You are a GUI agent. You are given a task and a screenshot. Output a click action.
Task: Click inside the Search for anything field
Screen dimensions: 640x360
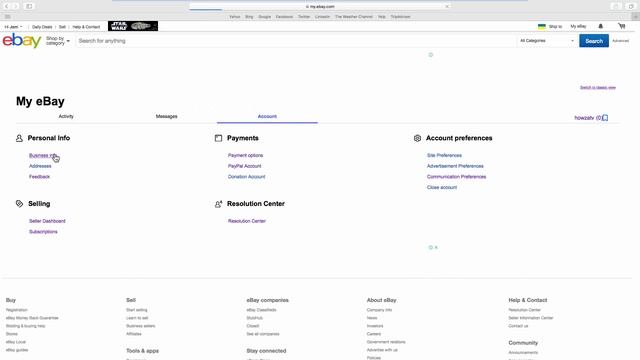tap(296, 41)
